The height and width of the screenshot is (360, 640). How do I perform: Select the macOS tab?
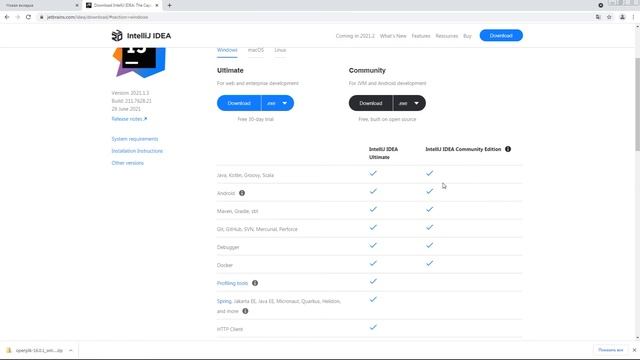click(x=256, y=50)
